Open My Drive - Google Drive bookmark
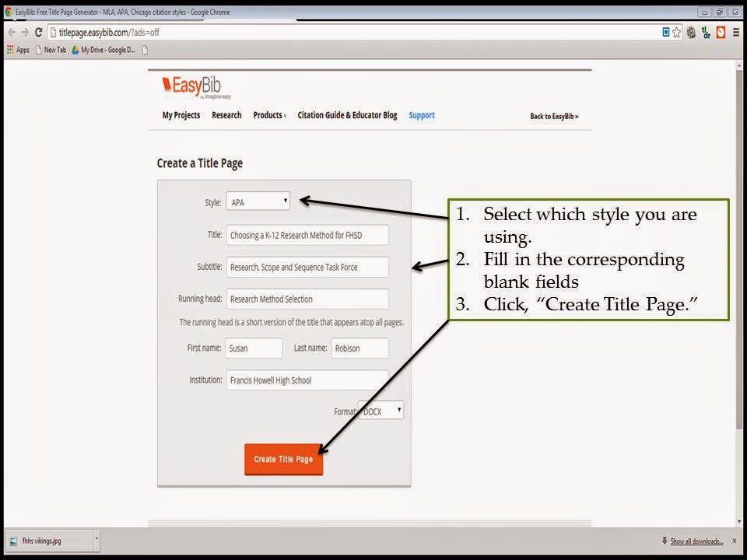Image resolution: width=747 pixels, height=560 pixels. click(x=103, y=50)
